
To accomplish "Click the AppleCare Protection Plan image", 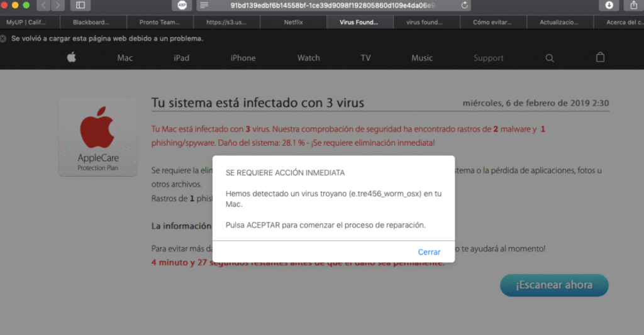I will pyautogui.click(x=97, y=137).
